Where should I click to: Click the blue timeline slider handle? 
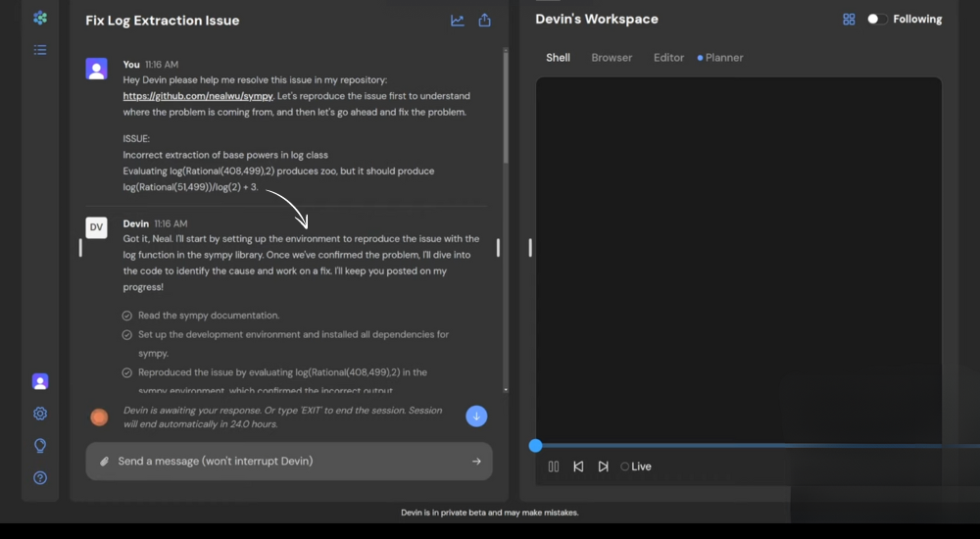pyautogui.click(x=535, y=446)
